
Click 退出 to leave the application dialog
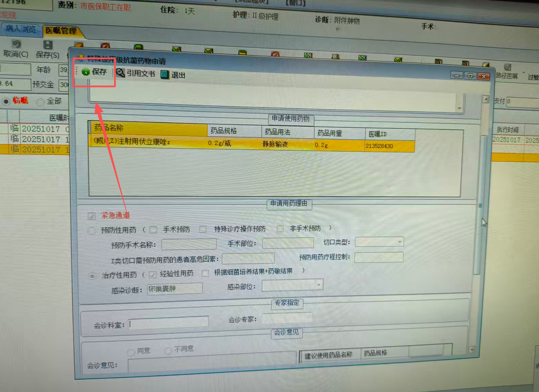173,75
